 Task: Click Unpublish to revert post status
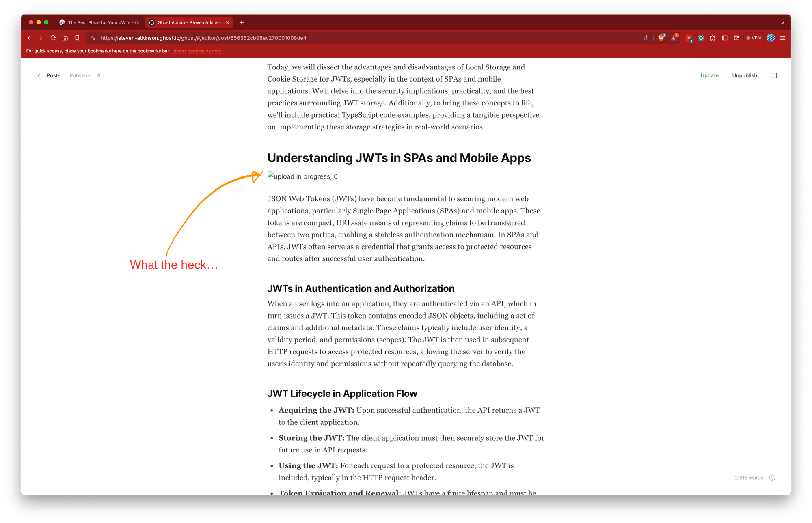(x=744, y=75)
